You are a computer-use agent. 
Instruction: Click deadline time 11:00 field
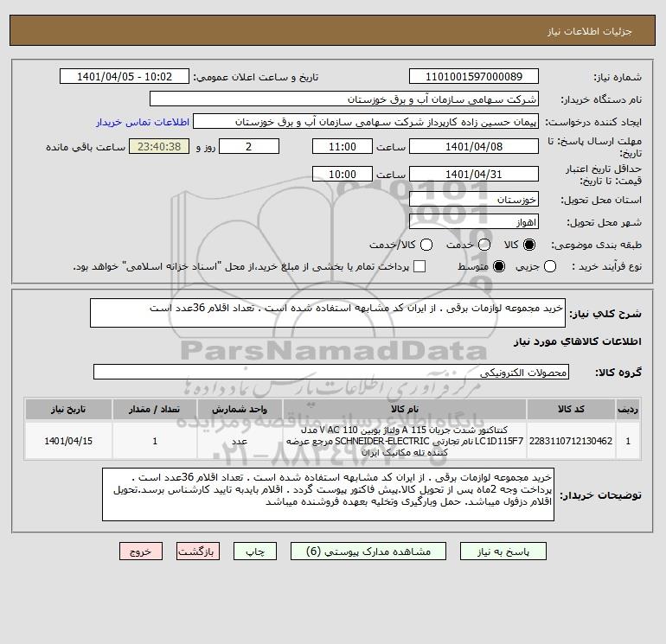343,146
